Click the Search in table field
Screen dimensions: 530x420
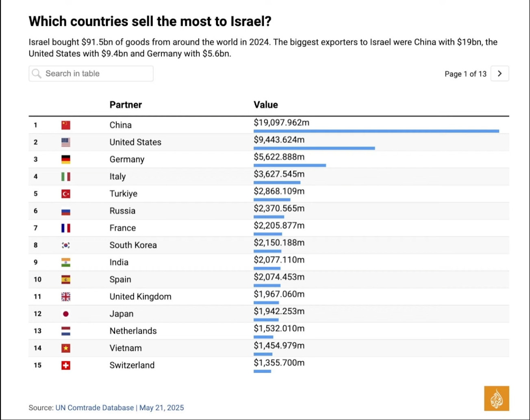[x=97, y=74]
